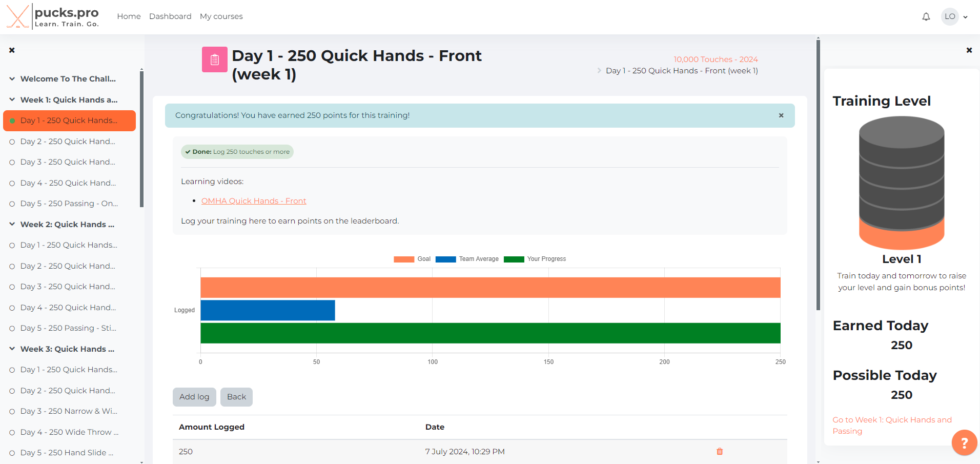This screenshot has width=980, height=464.
Task: Open the user menu dropdown arrow
Action: click(965, 17)
